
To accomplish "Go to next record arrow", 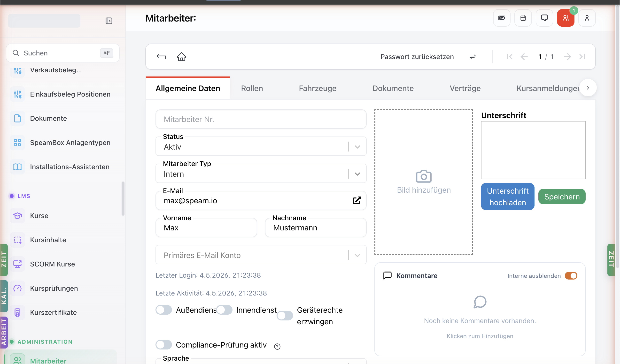I will coord(567,57).
